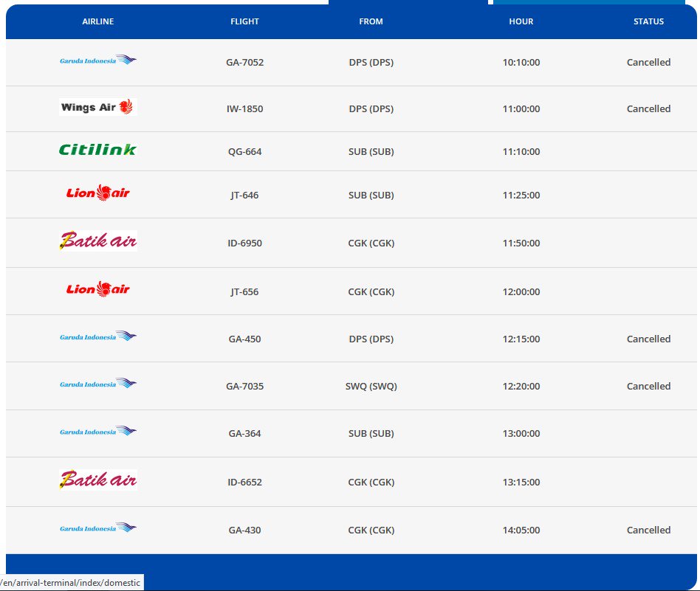
Task: Select flight number JT-646
Action: (x=244, y=195)
